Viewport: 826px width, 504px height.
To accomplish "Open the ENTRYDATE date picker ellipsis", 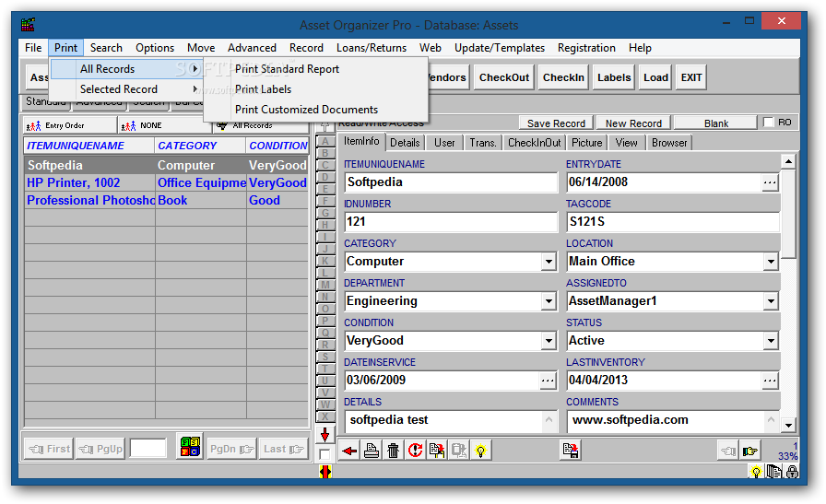I will pyautogui.click(x=770, y=182).
